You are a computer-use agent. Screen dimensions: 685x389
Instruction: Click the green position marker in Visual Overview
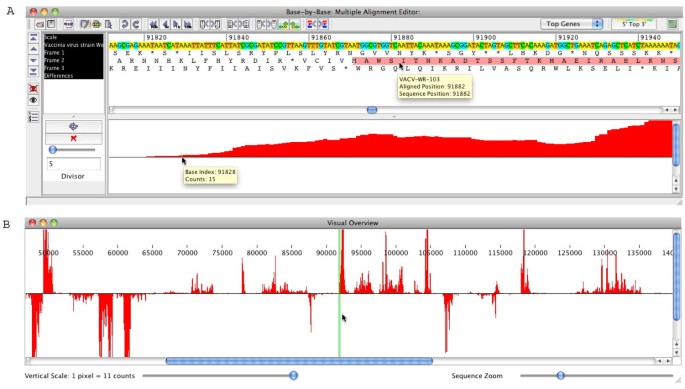tap(339, 293)
